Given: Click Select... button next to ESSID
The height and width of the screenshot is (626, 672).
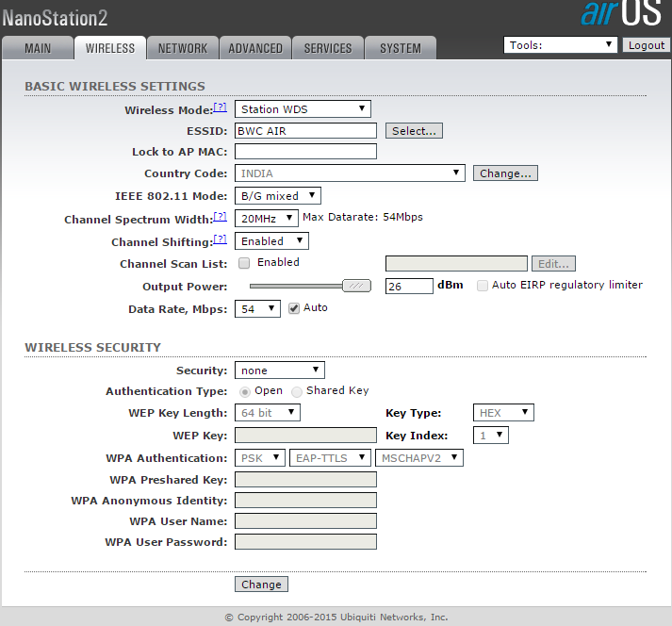Looking at the screenshot, I should coord(414,131).
